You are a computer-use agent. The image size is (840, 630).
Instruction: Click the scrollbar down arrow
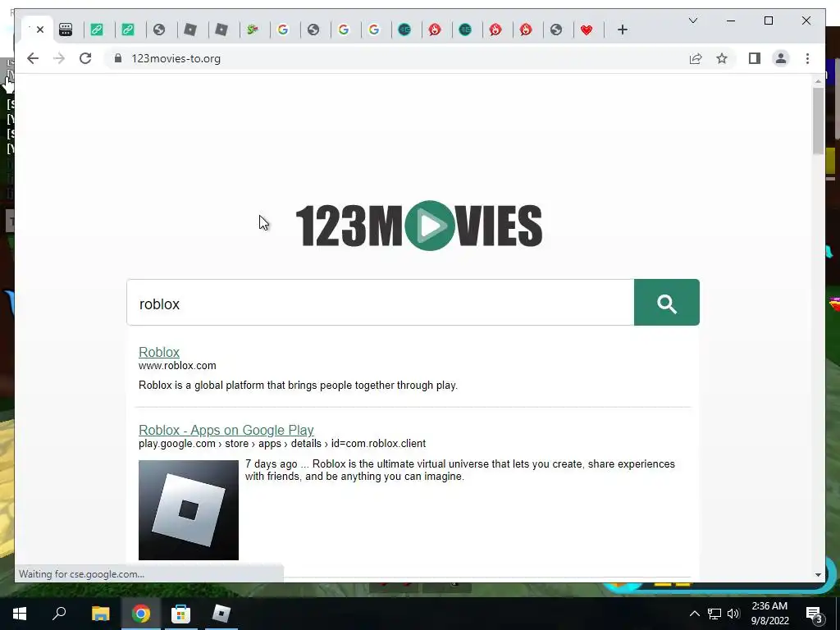coord(818,575)
